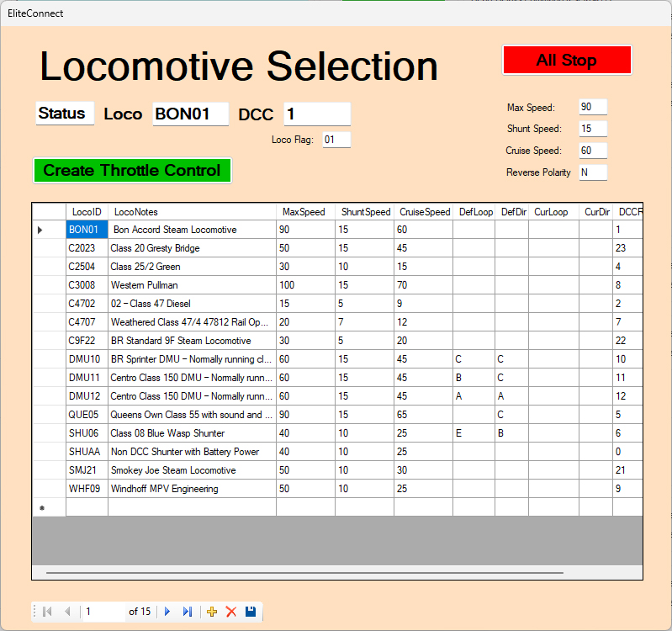The image size is (672, 631).
Task: Delete the current record with red X
Action: pos(231,612)
